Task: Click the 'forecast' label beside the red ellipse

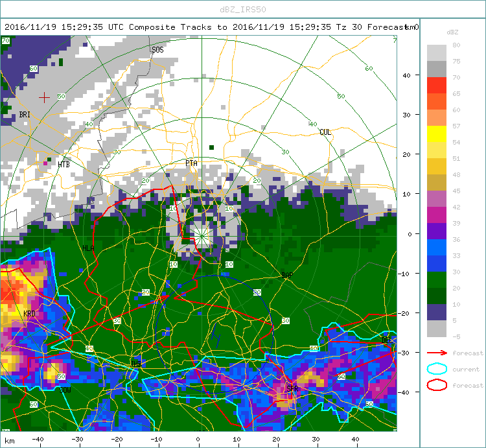Action: [x=468, y=385]
